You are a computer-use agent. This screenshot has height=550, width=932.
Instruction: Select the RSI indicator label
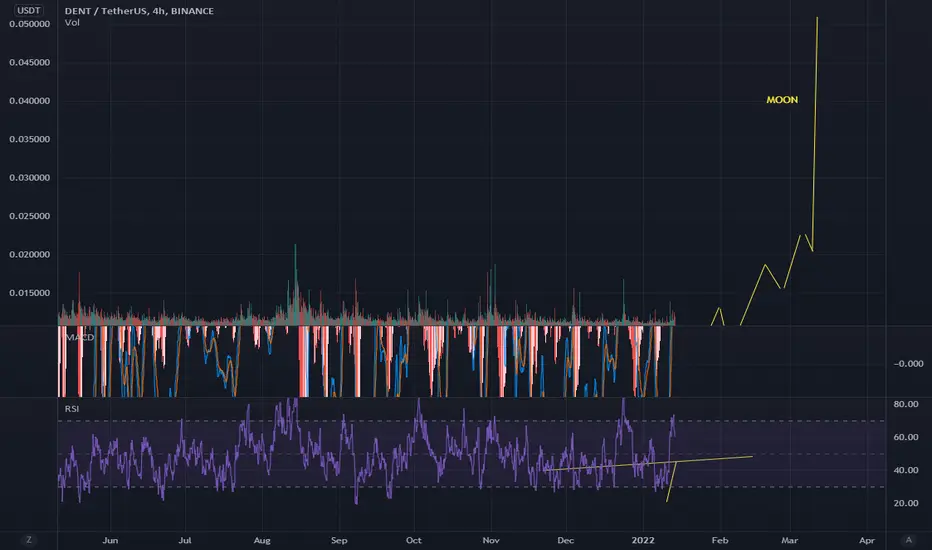pos(71,408)
